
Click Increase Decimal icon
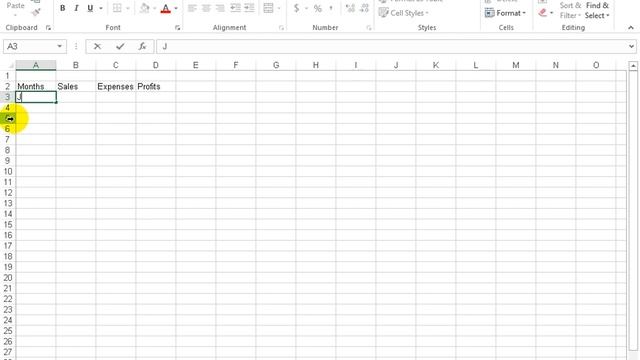[350, 8]
